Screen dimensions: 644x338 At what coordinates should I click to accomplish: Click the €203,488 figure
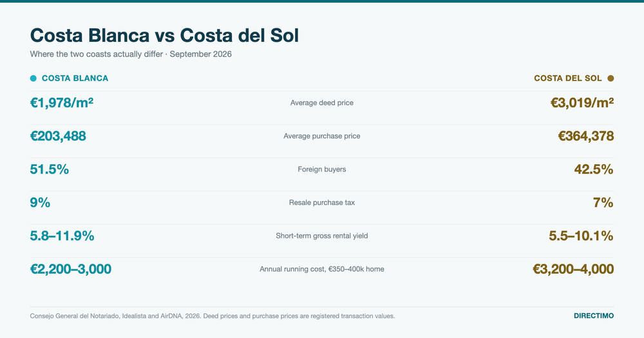58,136
